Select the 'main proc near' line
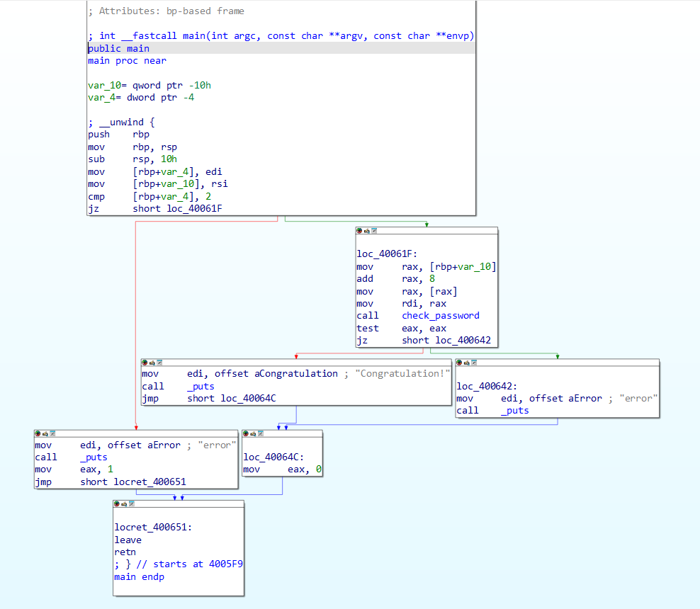 (128, 61)
